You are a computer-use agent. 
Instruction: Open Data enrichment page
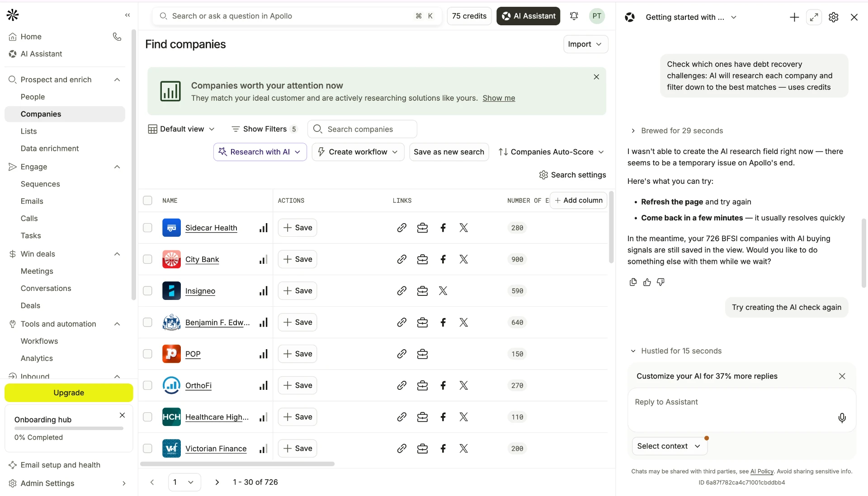click(50, 149)
